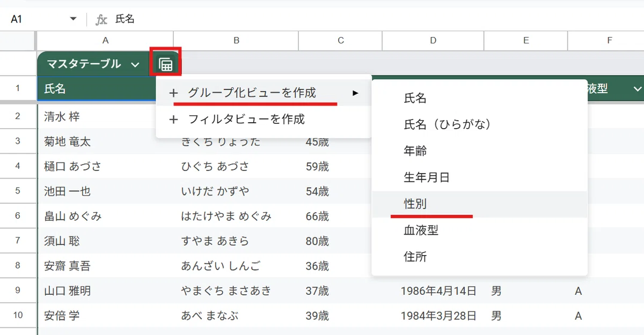
Task: Click cell すやま あきら
Action: click(236, 241)
